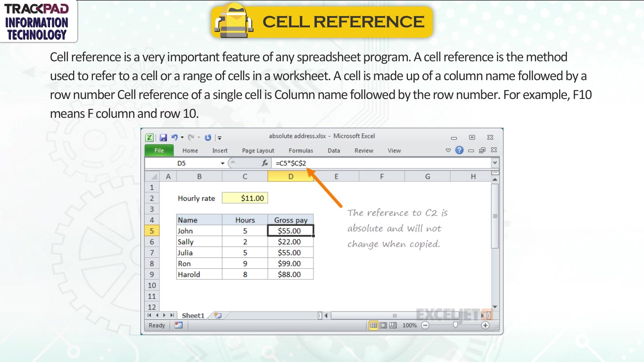Click the vertical scroll down arrow
The width and height of the screenshot is (644, 362).
click(495, 307)
